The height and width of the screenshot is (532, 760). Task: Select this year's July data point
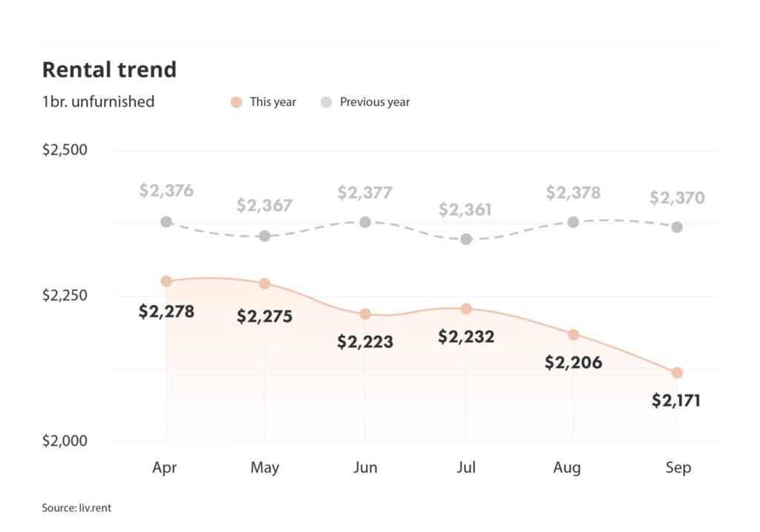466,309
